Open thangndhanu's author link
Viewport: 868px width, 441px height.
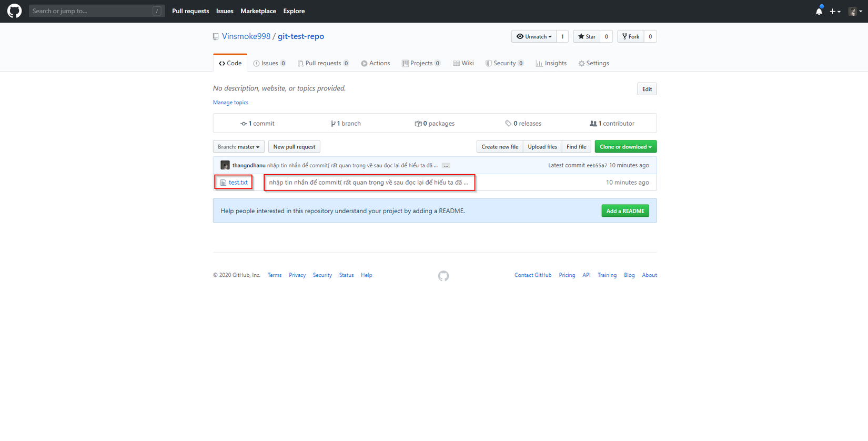point(249,166)
